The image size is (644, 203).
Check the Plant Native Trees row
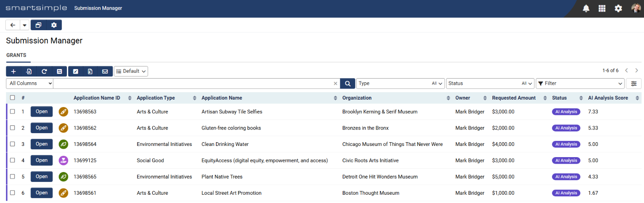(x=12, y=177)
